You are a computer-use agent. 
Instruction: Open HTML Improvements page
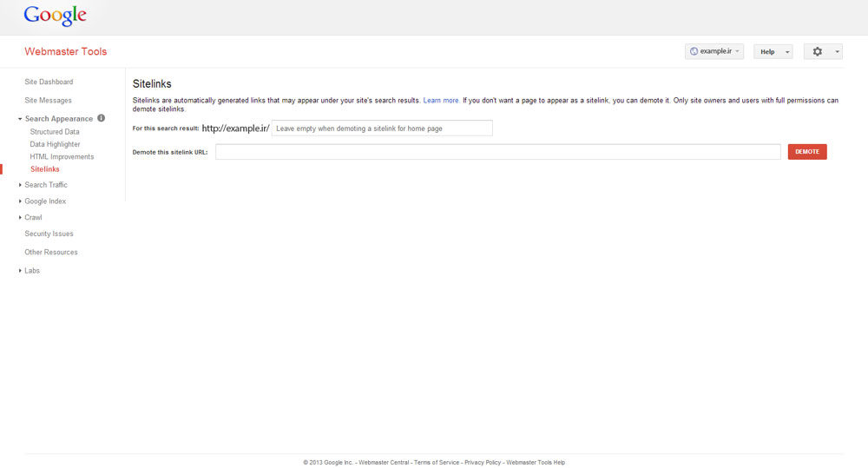coord(62,157)
